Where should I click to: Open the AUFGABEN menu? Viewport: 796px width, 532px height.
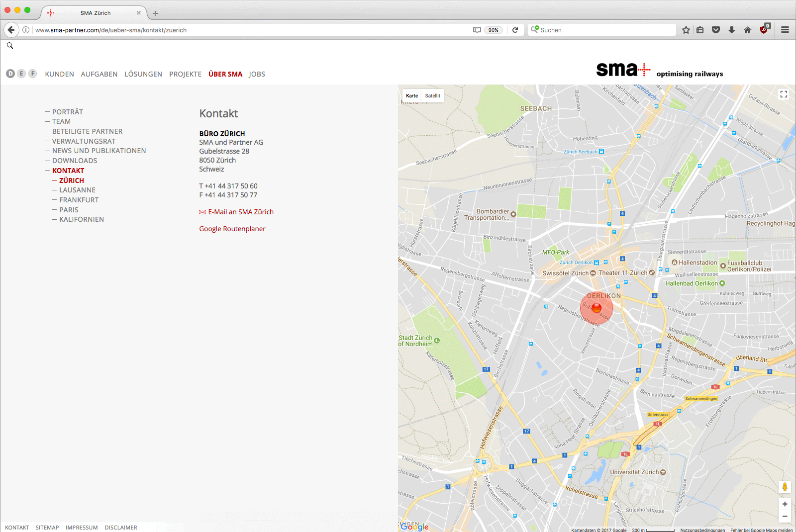tap(99, 74)
